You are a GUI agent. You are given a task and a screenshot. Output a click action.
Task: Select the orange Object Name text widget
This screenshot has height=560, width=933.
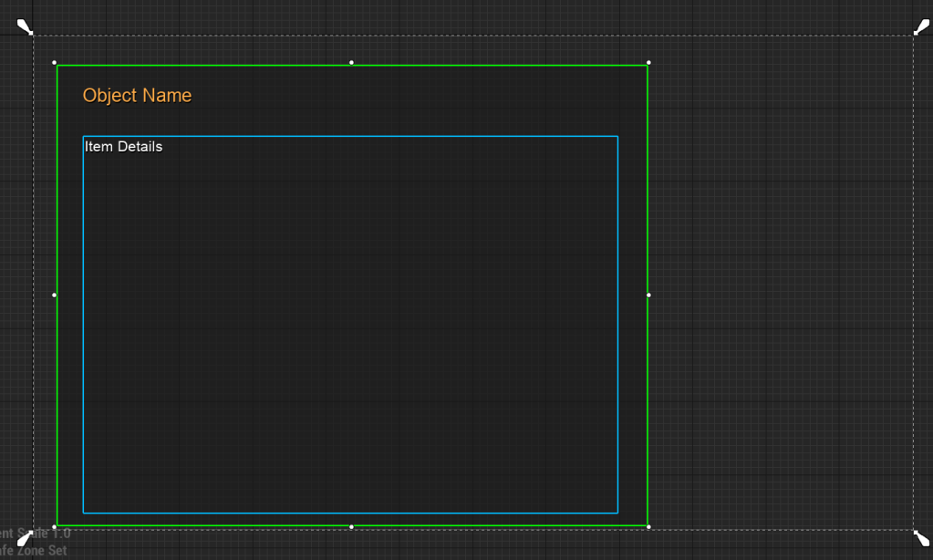coord(137,96)
